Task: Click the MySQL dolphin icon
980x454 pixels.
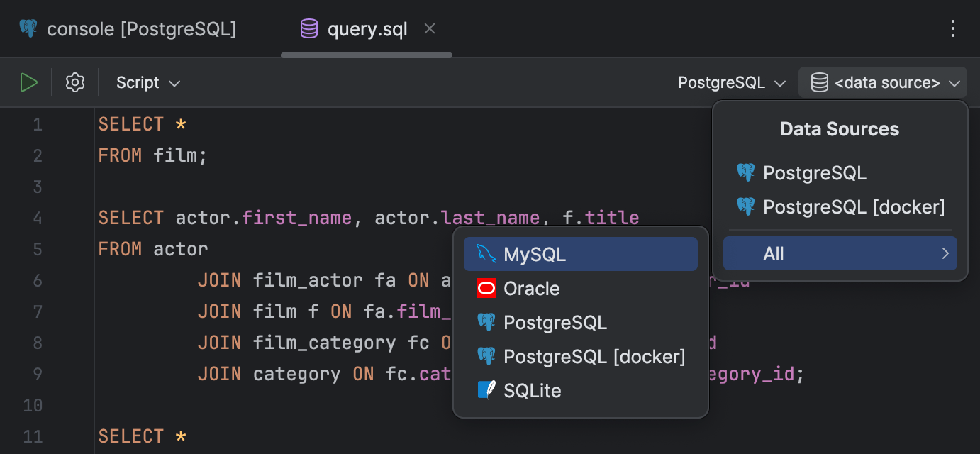Action: (485, 253)
